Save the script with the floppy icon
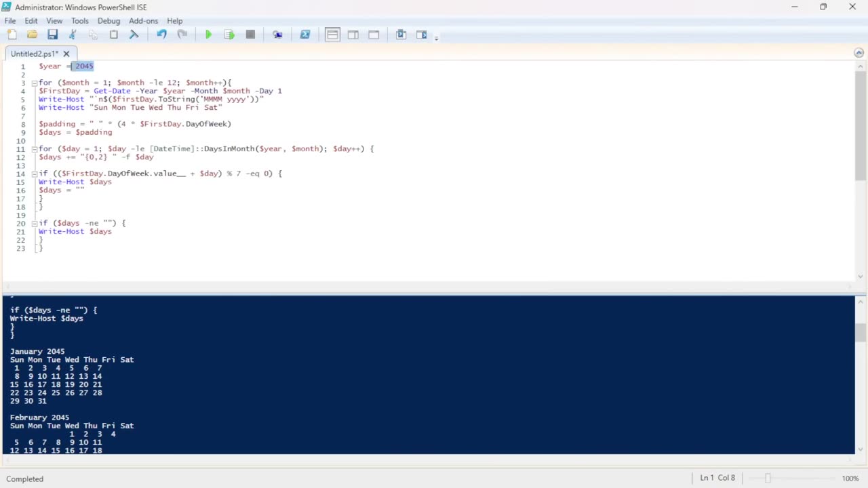This screenshot has width=868, height=488. click(x=52, y=35)
